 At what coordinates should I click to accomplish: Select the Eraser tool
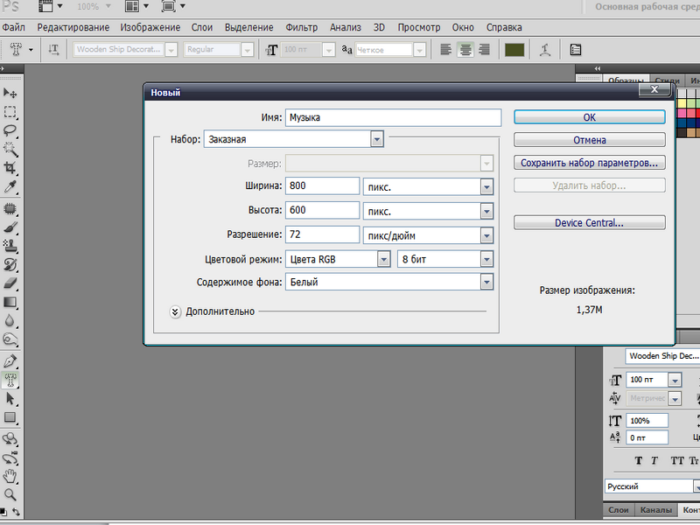tap(10, 283)
